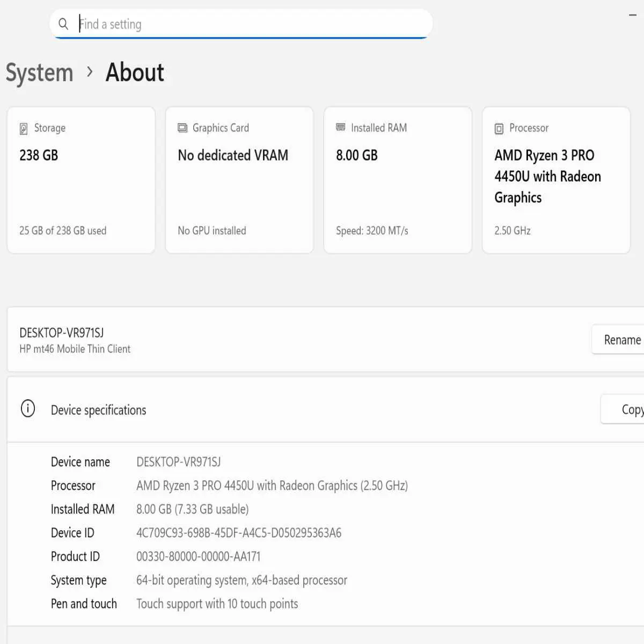Go back to System breadcrumb
644x644 pixels.
(39, 73)
